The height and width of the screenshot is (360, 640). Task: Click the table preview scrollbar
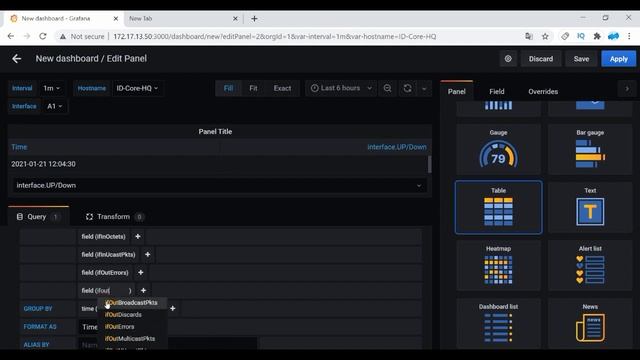(x=429, y=164)
